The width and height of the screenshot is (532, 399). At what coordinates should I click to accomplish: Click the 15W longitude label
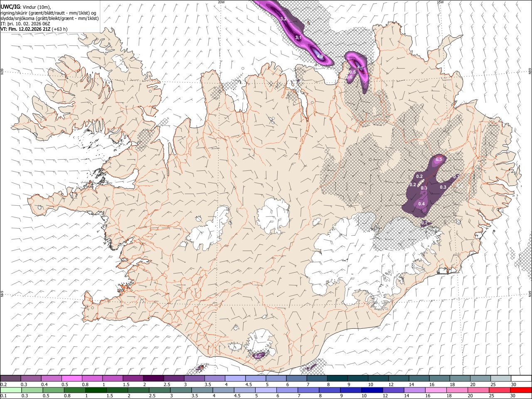point(440,2)
